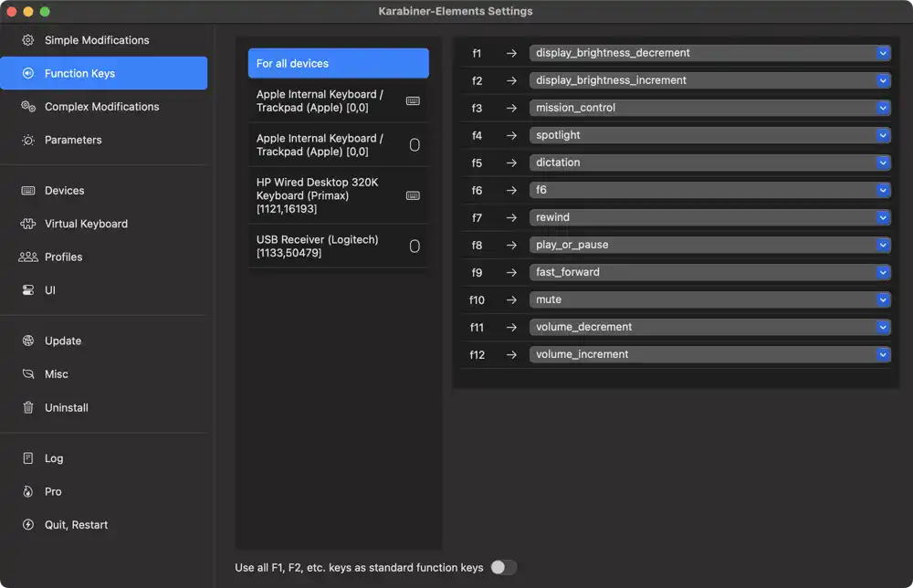
Task: Expand the f4 spotlight key mapping dropdown
Action: coord(709,135)
